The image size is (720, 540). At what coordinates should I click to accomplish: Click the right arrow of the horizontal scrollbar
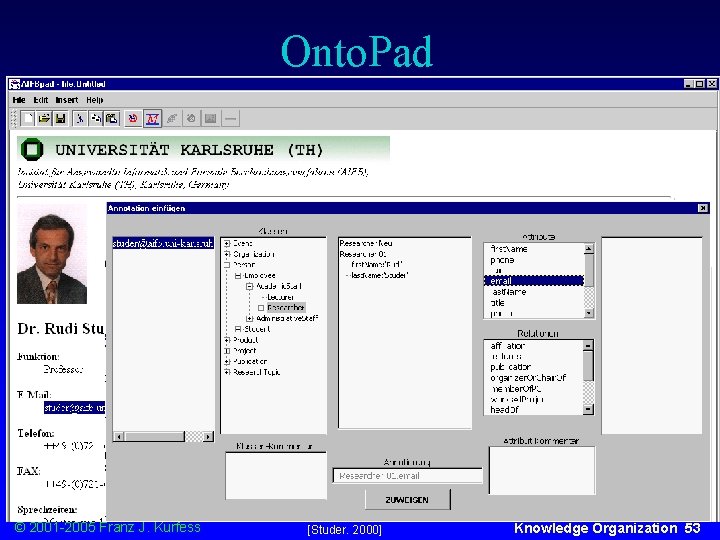coord(208,437)
